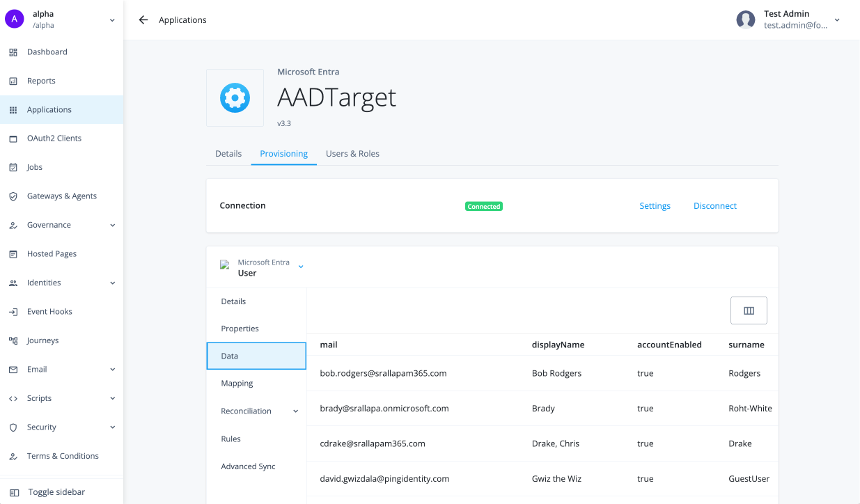This screenshot has height=504, width=860.
Task: Open the Microsoft Entra User object selector
Action: click(300, 266)
